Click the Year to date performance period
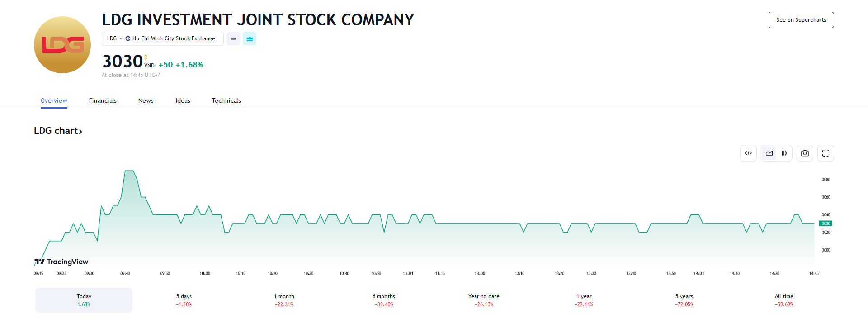868x333 pixels. (x=484, y=300)
